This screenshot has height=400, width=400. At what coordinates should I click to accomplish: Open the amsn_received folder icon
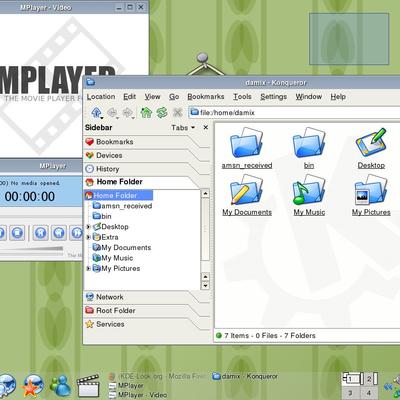coord(247,142)
